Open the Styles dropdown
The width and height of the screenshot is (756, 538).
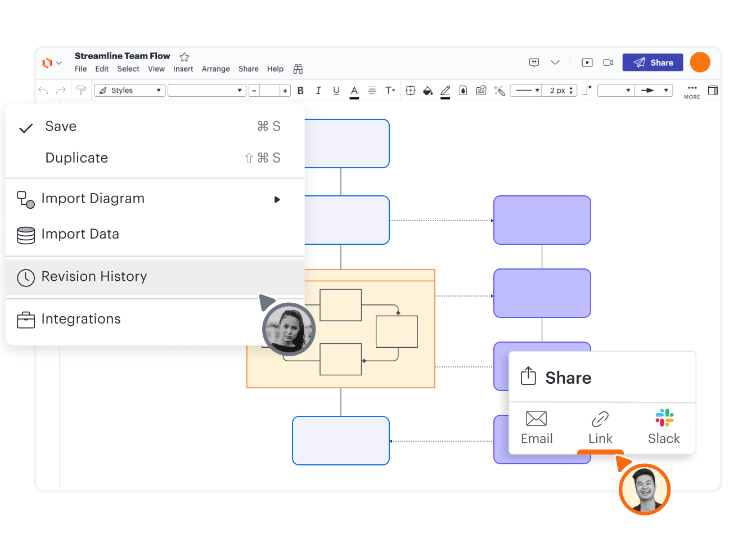click(129, 91)
